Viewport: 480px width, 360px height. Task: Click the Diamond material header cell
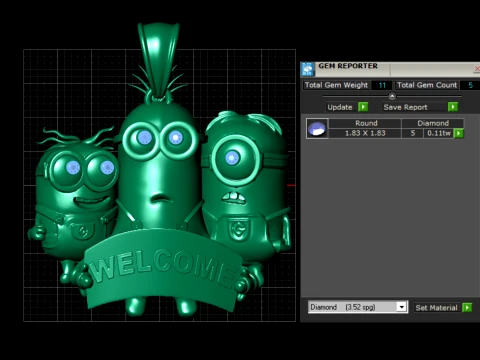[433, 123]
